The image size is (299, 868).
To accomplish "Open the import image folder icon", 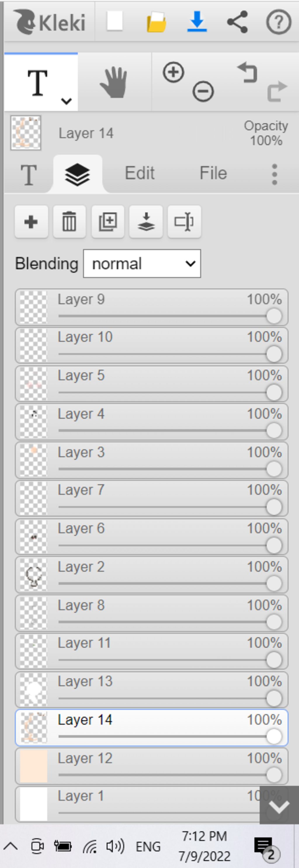I will click(156, 22).
